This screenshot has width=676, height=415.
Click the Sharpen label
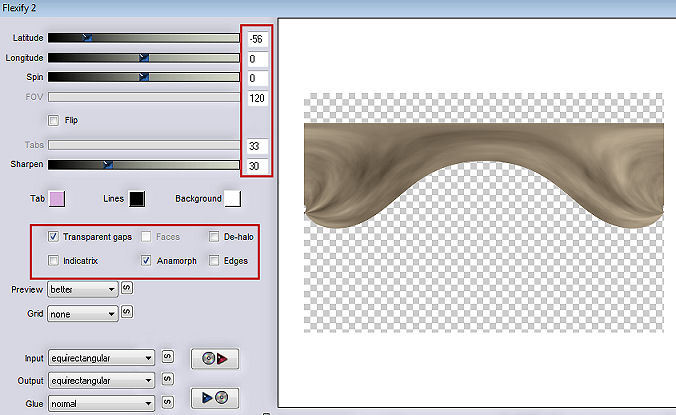(x=27, y=164)
